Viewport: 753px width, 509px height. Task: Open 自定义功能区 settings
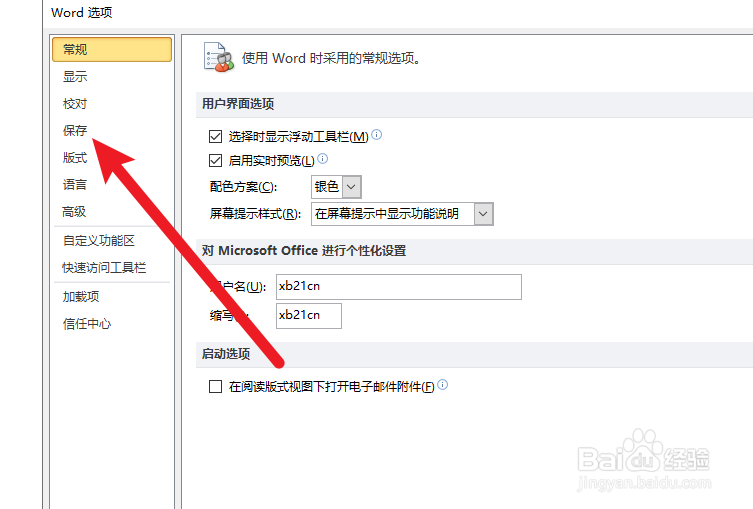99,241
